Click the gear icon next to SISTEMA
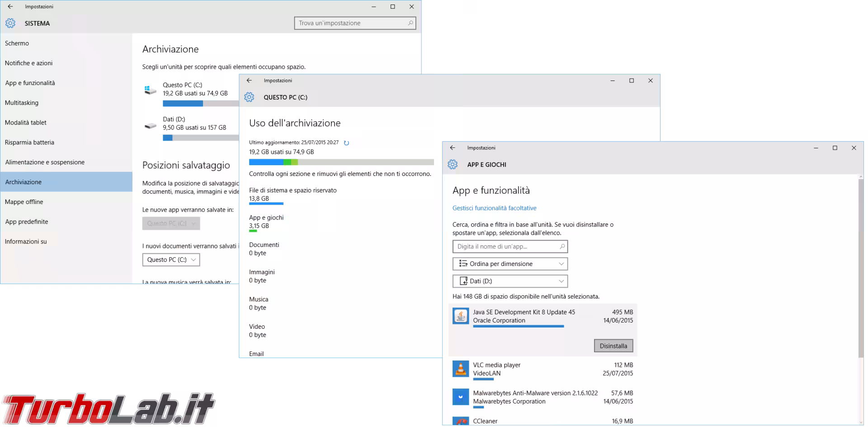The height and width of the screenshot is (427, 868). pyautogui.click(x=10, y=23)
